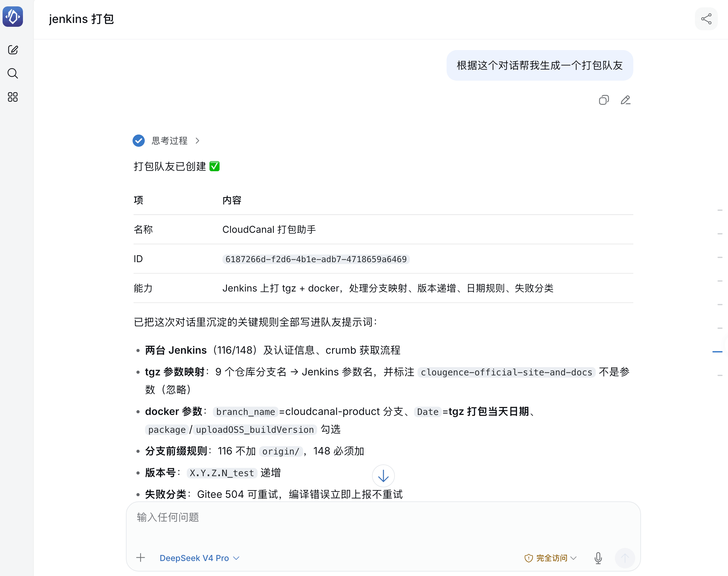
Task: Click the send arrow button
Action: [625, 558]
